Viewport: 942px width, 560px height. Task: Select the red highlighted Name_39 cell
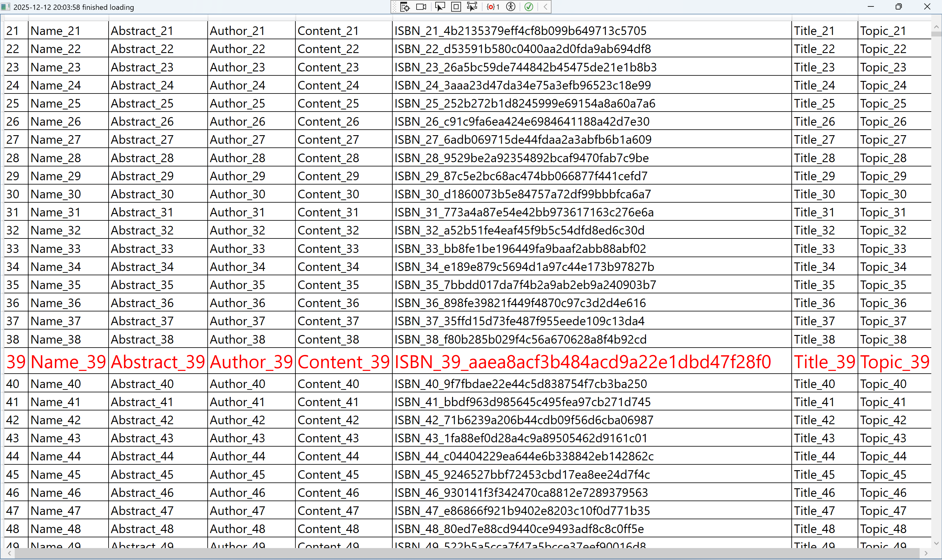pyautogui.click(x=68, y=361)
